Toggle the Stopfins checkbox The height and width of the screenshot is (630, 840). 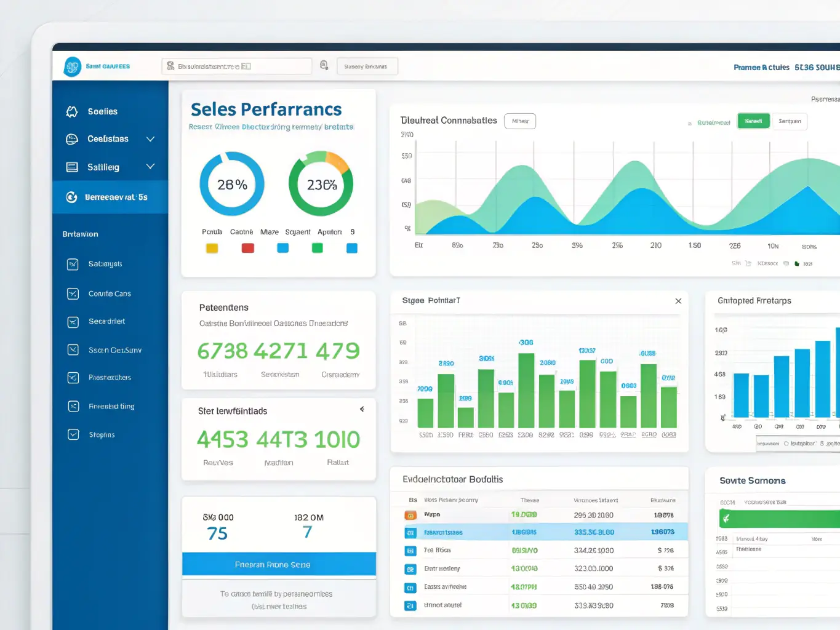(x=73, y=434)
